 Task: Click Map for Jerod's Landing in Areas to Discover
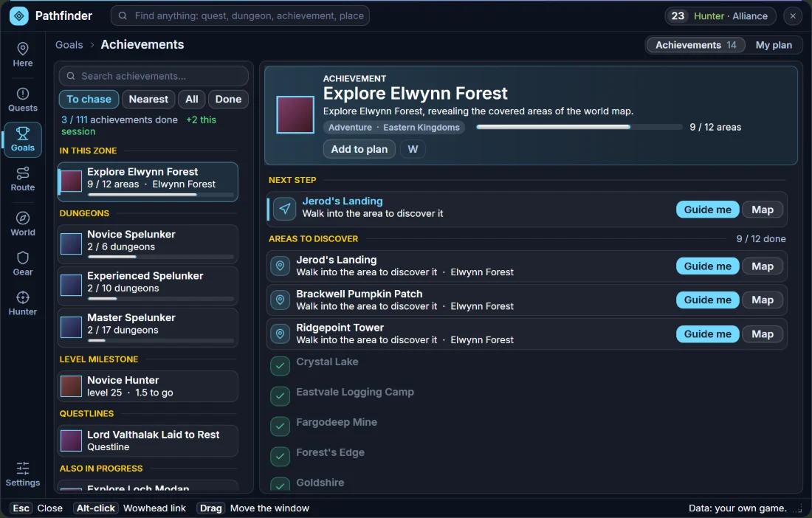[x=763, y=266]
